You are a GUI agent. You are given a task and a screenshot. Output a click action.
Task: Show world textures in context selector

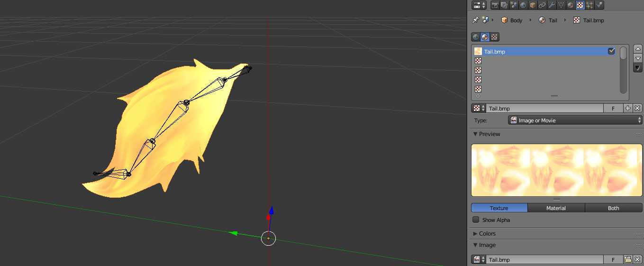click(x=475, y=37)
